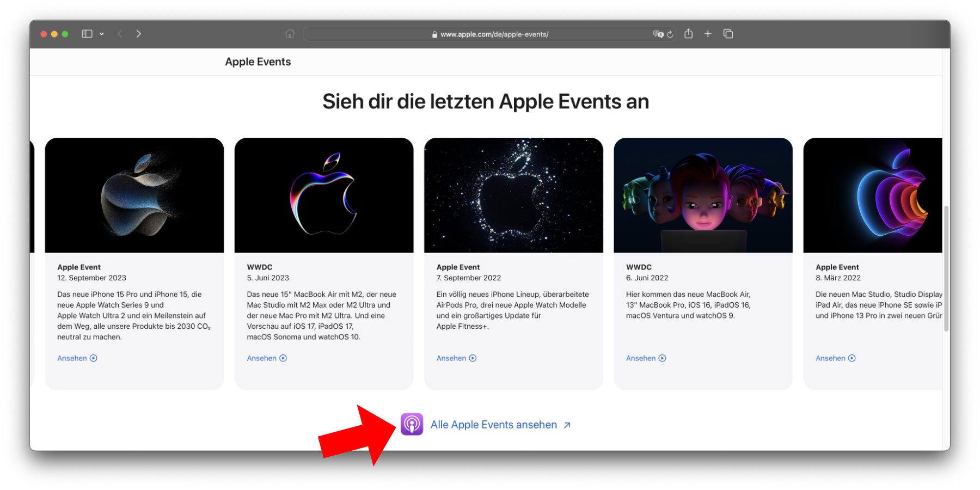Open a new tab with plus icon

(708, 34)
